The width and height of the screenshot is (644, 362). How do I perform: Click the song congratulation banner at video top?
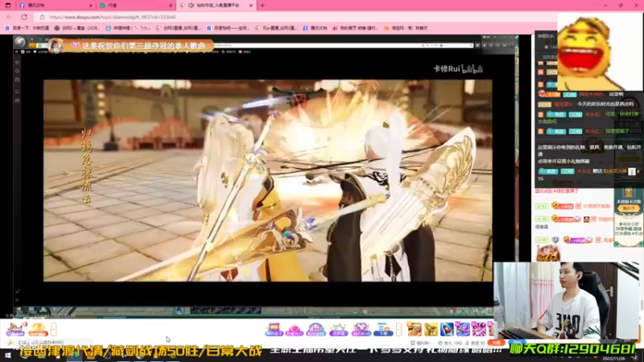click(x=130, y=46)
